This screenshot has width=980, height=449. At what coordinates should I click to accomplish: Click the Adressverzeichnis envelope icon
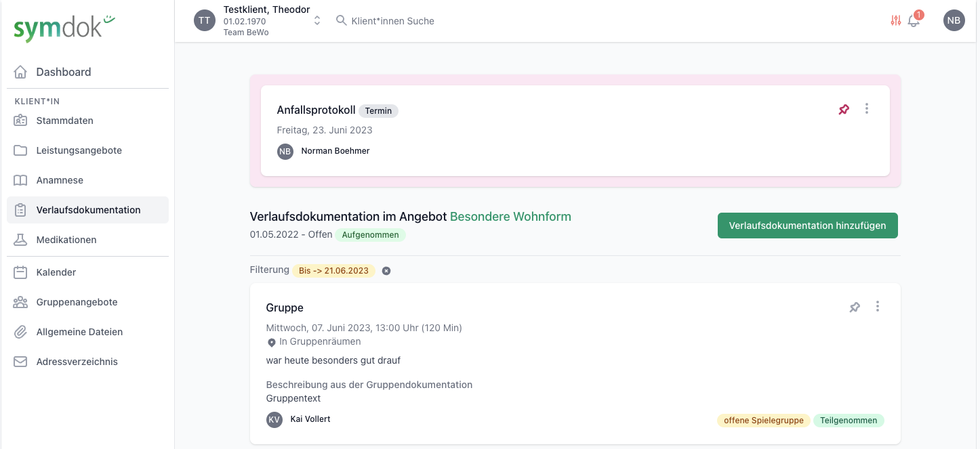pyautogui.click(x=20, y=362)
